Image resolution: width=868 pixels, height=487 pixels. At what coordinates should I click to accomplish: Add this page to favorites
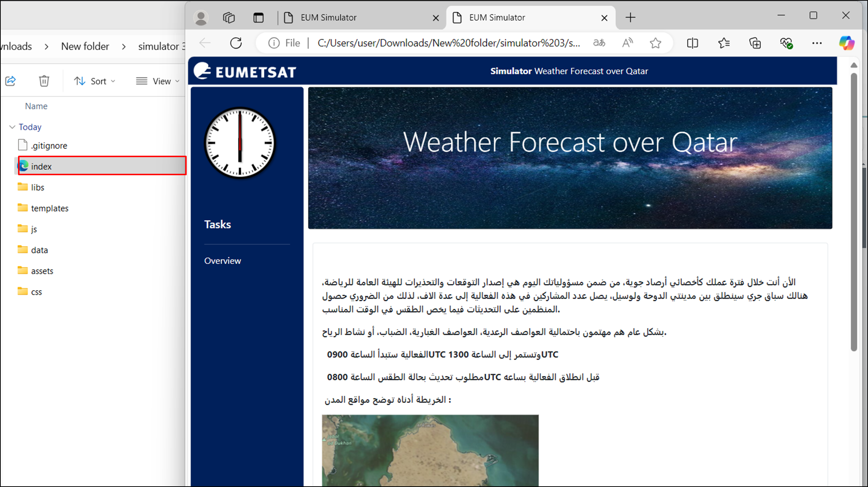655,43
